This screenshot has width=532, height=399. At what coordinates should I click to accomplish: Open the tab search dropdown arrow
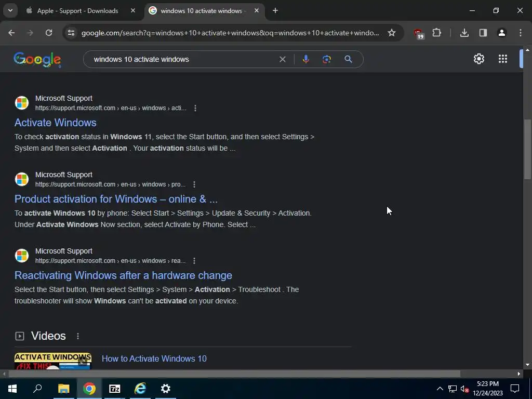click(10, 10)
